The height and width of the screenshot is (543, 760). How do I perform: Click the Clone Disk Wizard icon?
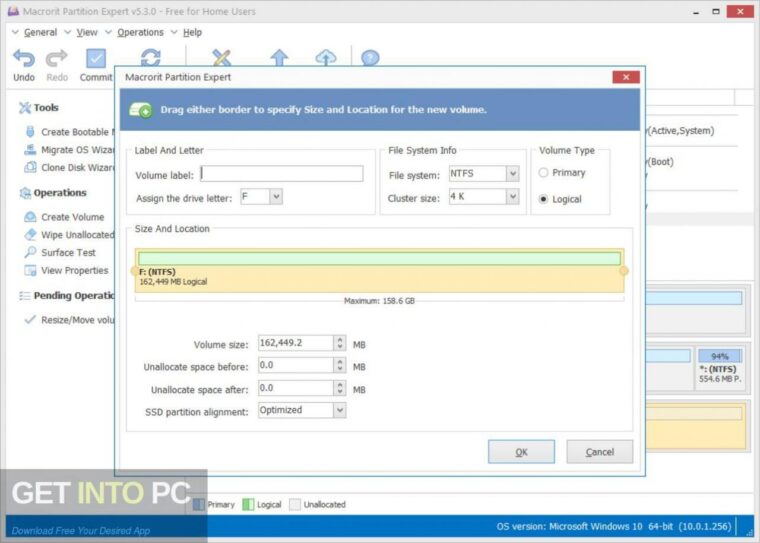pos(30,167)
